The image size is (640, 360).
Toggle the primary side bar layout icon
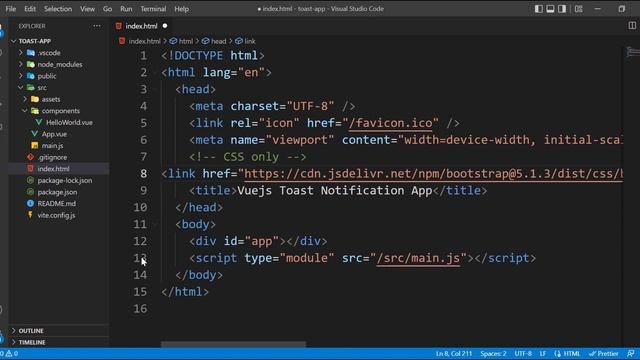coord(539,9)
